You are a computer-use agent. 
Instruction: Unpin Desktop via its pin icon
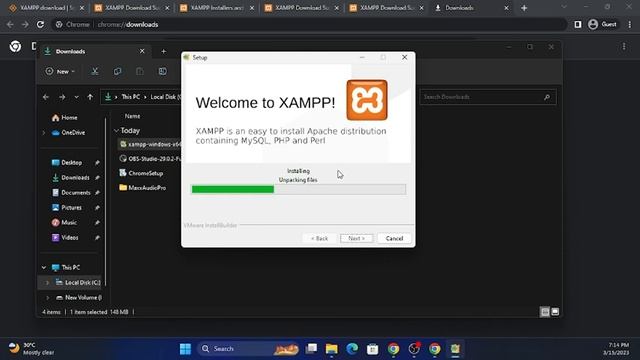coord(97,162)
